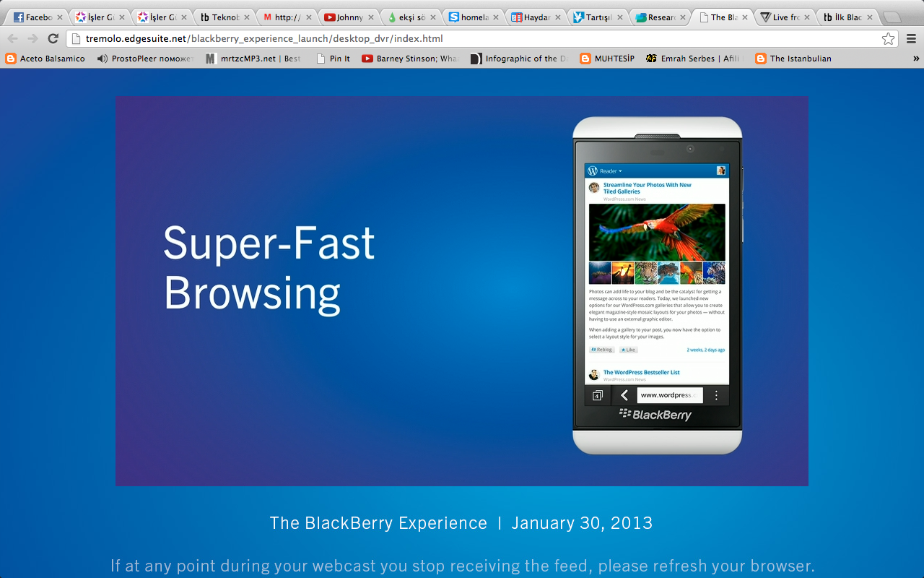Open the MUHTESİP bookmark
The height and width of the screenshot is (578, 924).
tap(607, 59)
